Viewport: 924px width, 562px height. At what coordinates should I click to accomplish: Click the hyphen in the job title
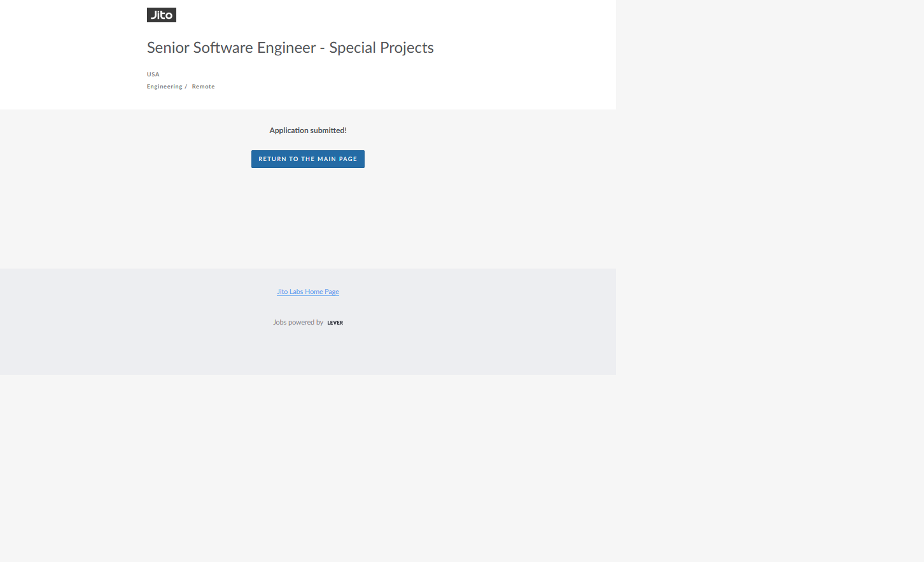click(323, 48)
